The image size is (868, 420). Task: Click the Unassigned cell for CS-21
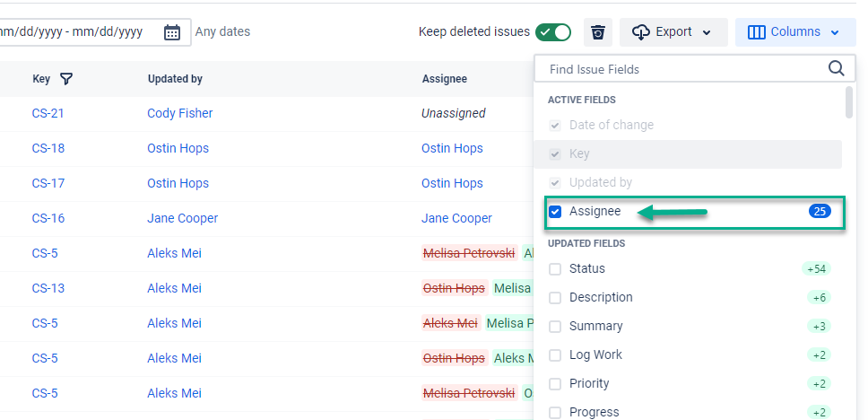pos(454,114)
